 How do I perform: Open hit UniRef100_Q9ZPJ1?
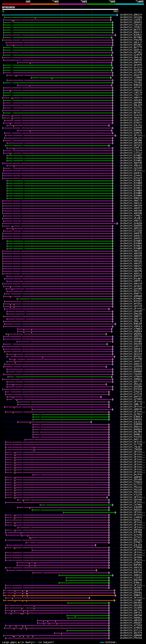point(131,50)
